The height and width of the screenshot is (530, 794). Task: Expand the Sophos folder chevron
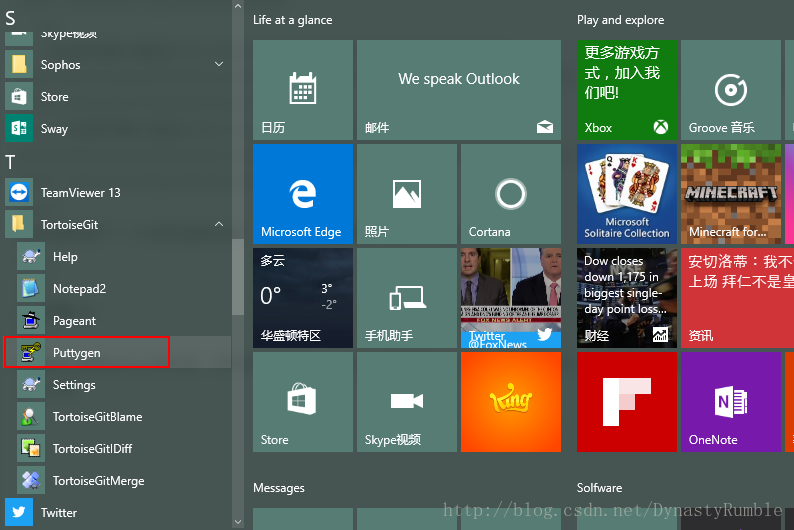coord(219,64)
